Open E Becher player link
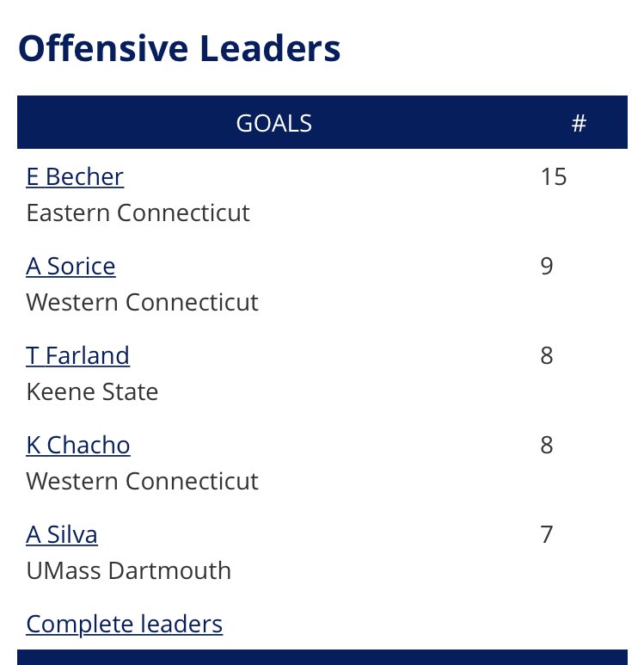The height and width of the screenshot is (665, 644). [75, 176]
